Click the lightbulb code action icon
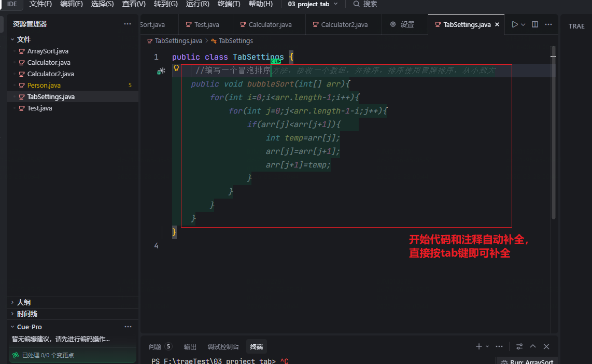Image resolution: width=592 pixels, height=364 pixels. click(176, 68)
